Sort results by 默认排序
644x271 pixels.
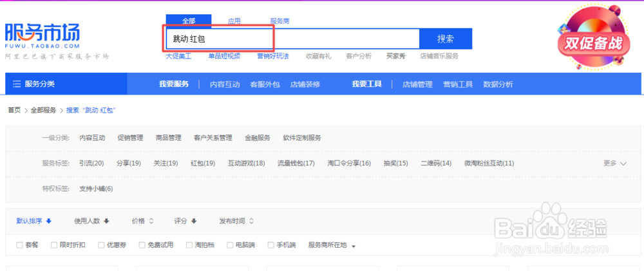(x=29, y=221)
